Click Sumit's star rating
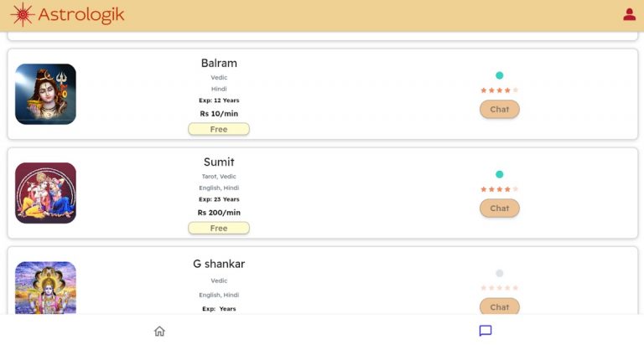 click(x=500, y=188)
